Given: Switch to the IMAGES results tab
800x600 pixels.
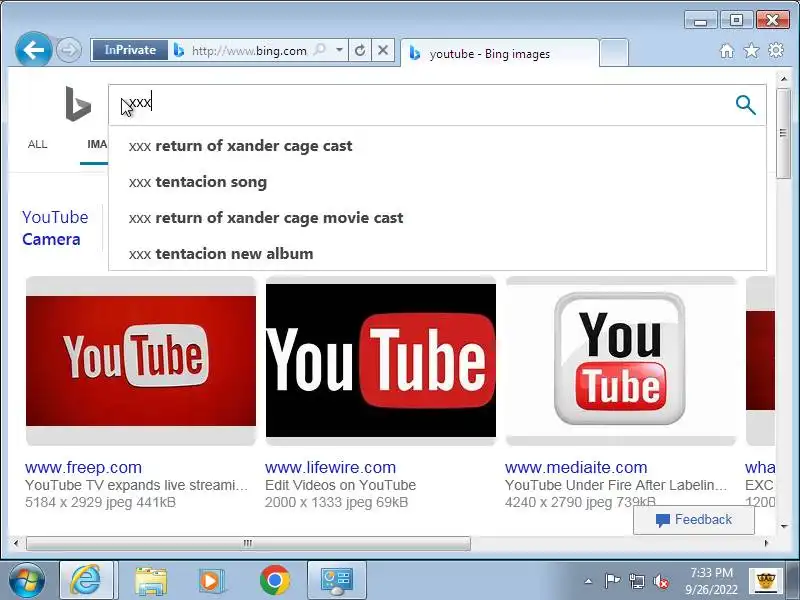Looking at the screenshot, I should [x=97, y=144].
